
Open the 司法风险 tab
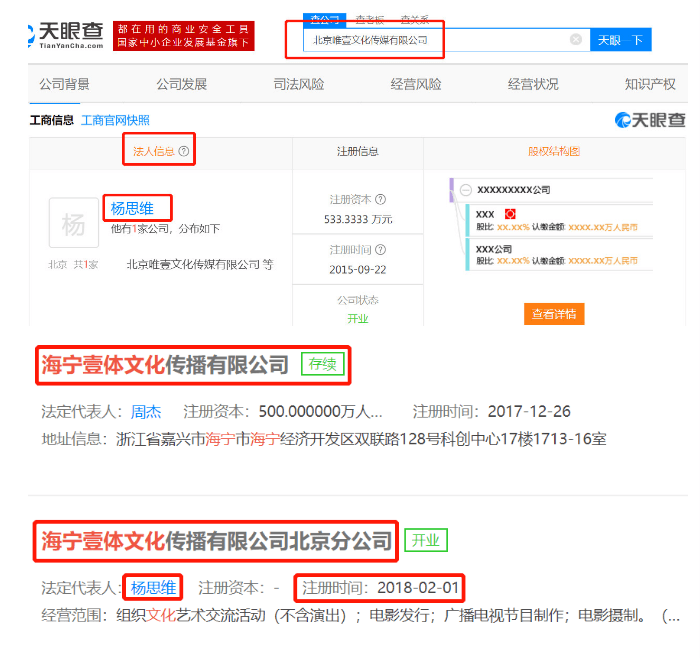pyautogui.click(x=298, y=84)
